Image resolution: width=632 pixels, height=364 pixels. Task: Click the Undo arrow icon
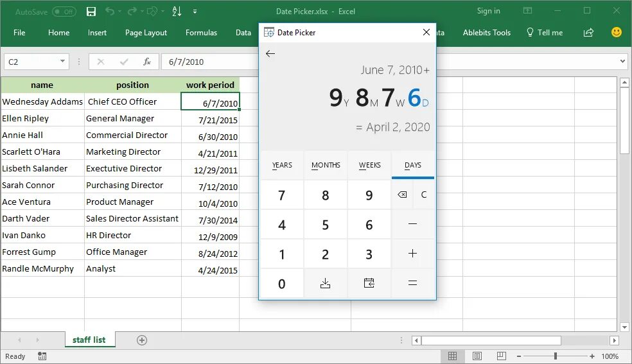pos(110,12)
